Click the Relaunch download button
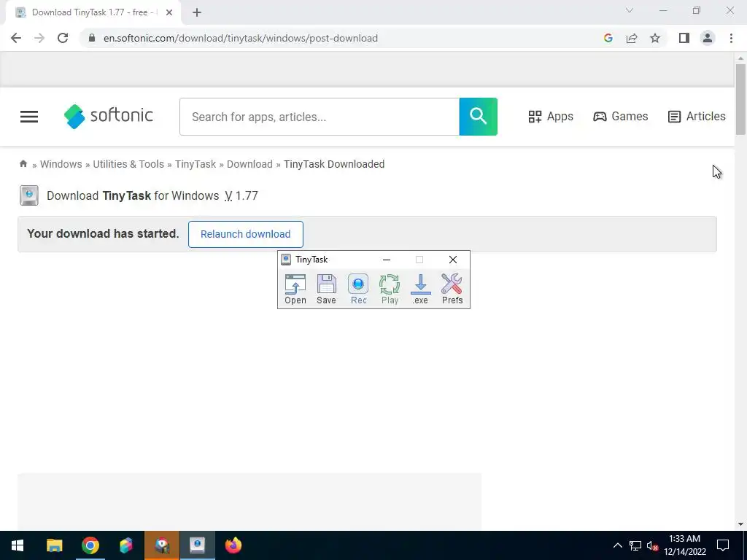747x560 pixels. 245,234
